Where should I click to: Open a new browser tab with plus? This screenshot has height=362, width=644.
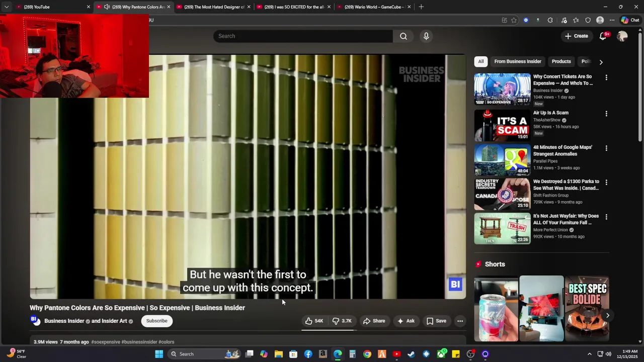[421, 7]
